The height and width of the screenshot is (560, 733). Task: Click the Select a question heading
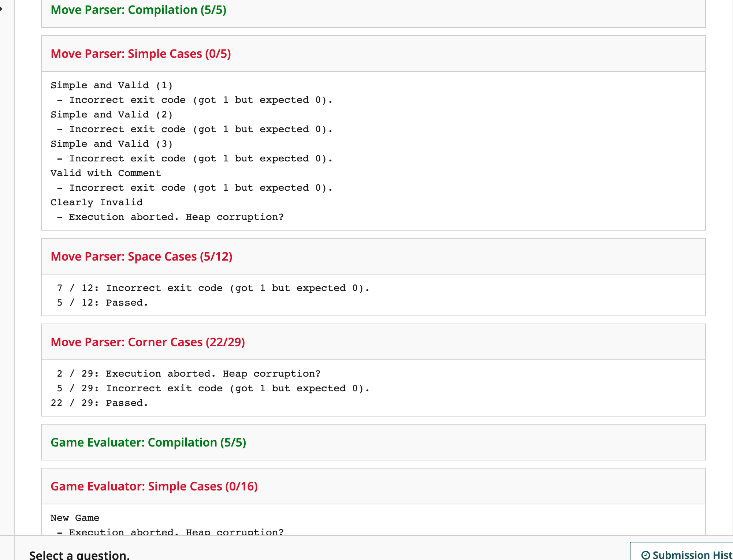(x=79, y=555)
